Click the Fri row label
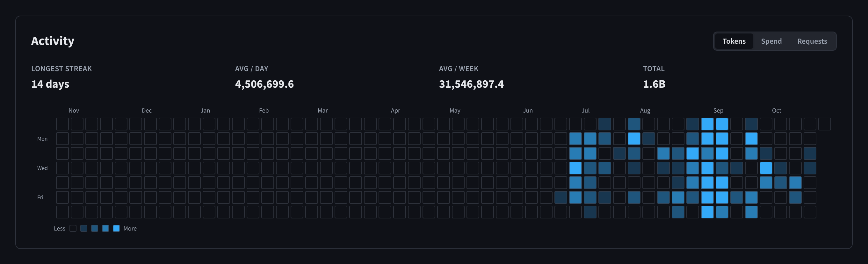Viewport: 868px width, 264px height. [x=40, y=198]
